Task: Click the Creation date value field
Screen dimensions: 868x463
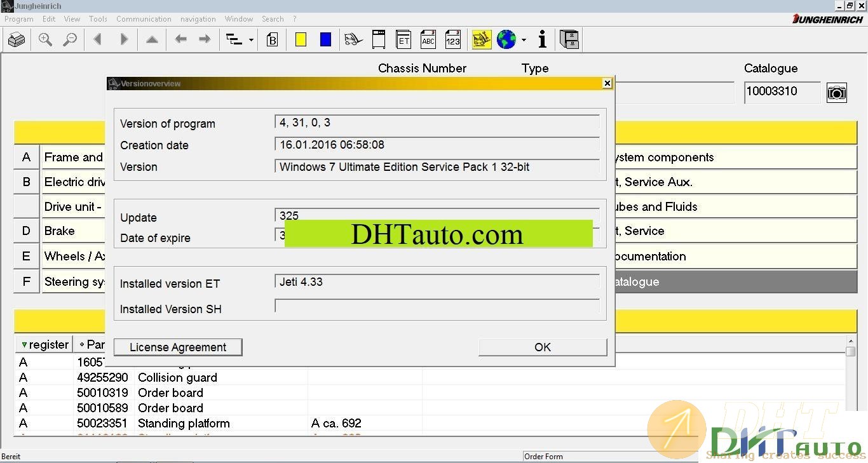Action: [x=437, y=145]
